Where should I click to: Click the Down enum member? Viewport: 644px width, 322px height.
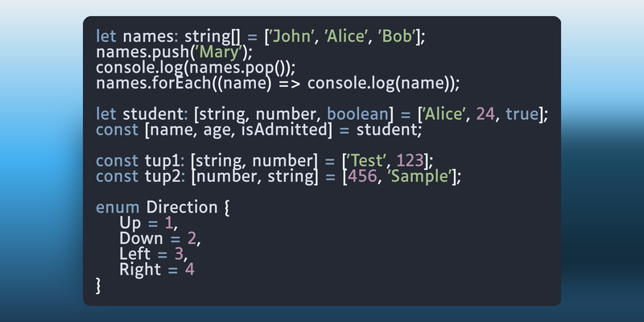click(142, 238)
